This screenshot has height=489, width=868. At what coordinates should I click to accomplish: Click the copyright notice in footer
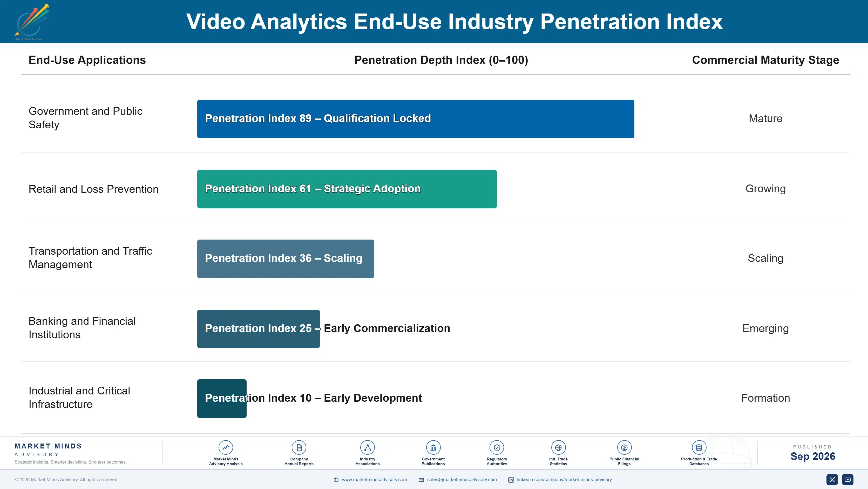click(66, 480)
